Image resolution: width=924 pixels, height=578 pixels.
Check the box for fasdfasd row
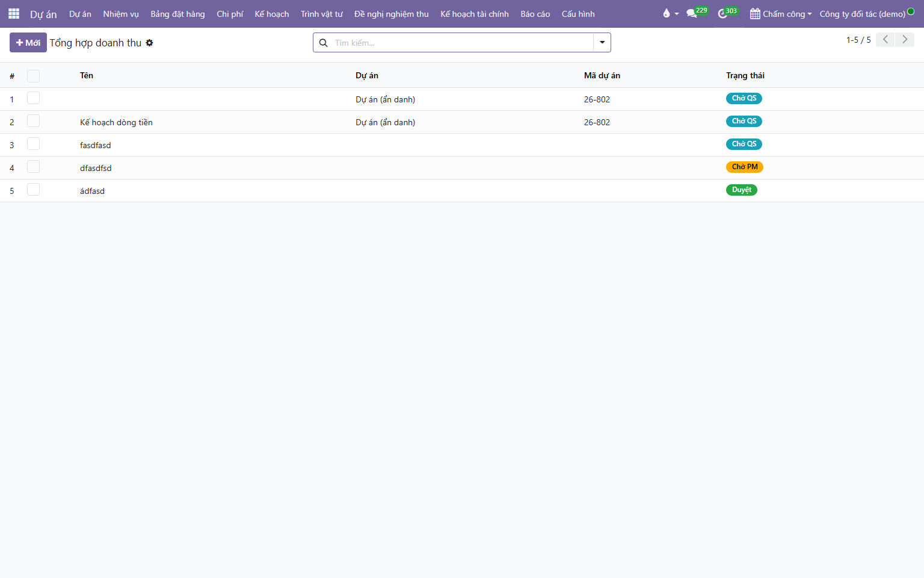[34, 144]
